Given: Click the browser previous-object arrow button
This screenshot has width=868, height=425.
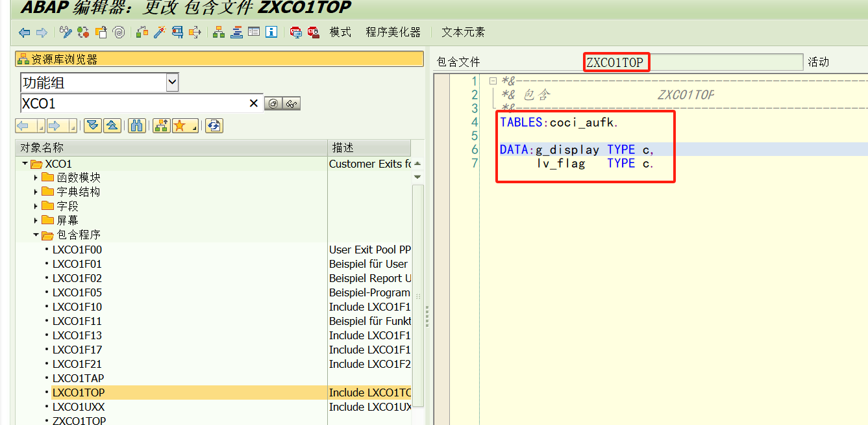Looking at the screenshot, I should [x=30, y=126].
